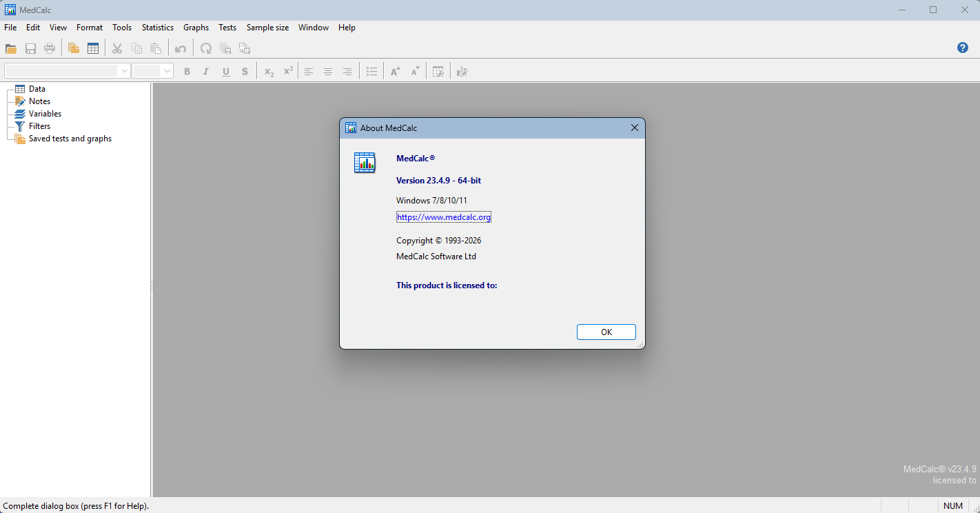Click the special character omega icon

click(205, 48)
